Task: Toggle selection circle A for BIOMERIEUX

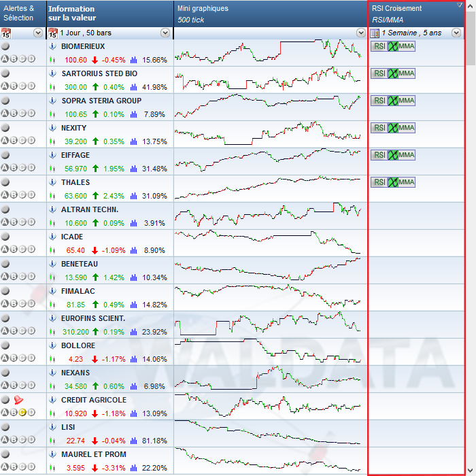Action: coord(5,59)
